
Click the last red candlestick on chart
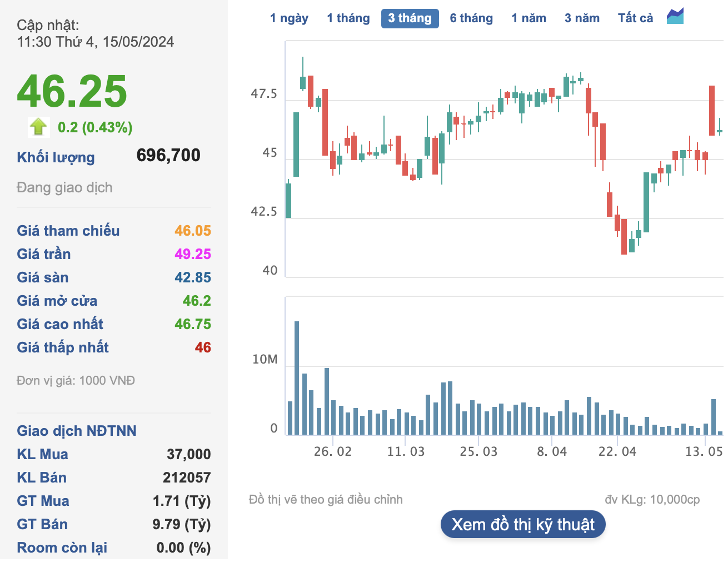[x=712, y=111]
